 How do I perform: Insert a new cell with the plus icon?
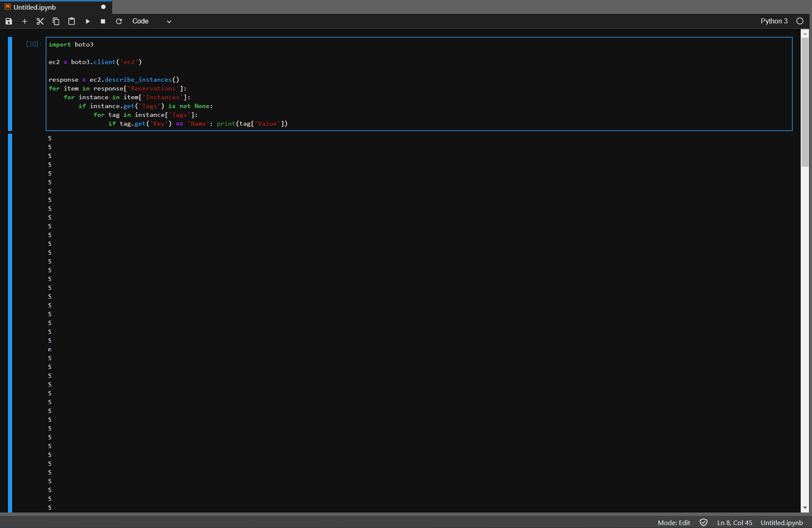point(25,21)
